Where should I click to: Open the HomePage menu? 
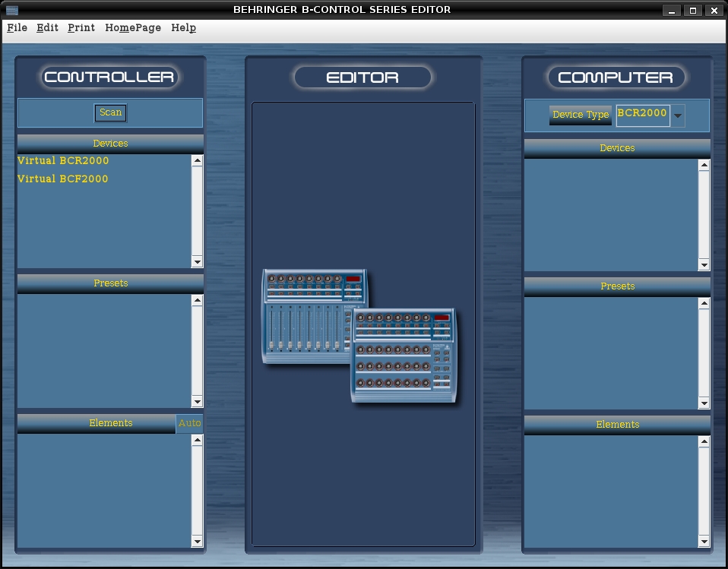point(133,27)
